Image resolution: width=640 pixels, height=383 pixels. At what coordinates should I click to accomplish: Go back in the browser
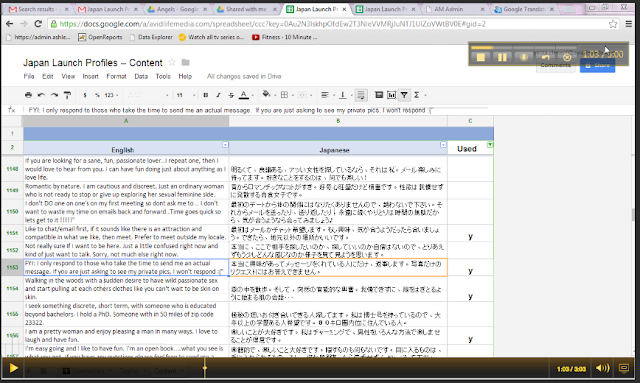coord(9,24)
